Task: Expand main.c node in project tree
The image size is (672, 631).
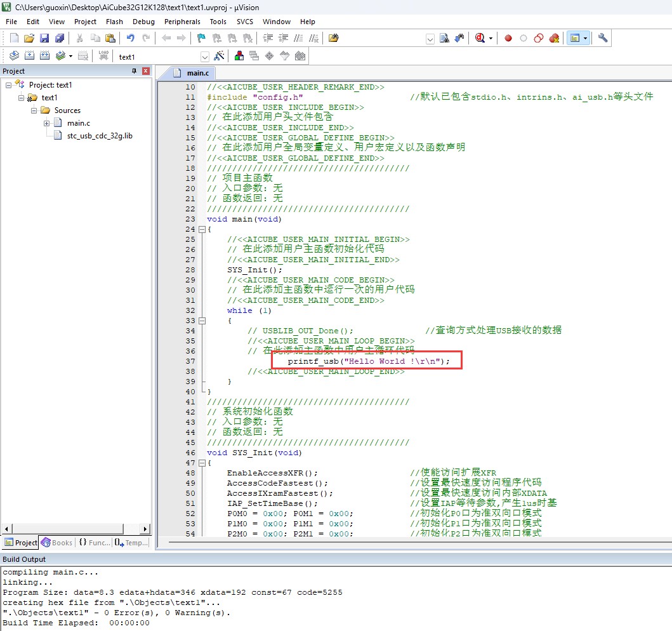Action: coord(46,123)
